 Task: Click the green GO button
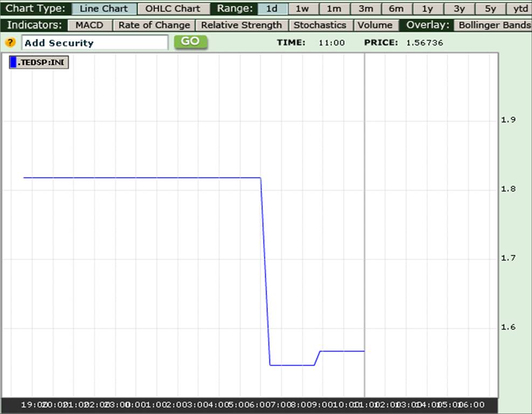191,42
